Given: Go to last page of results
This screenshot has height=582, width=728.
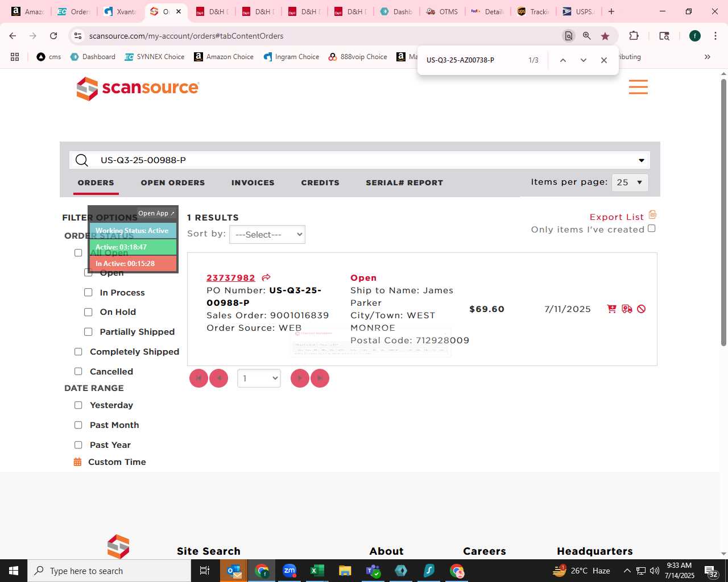Looking at the screenshot, I should tap(320, 378).
